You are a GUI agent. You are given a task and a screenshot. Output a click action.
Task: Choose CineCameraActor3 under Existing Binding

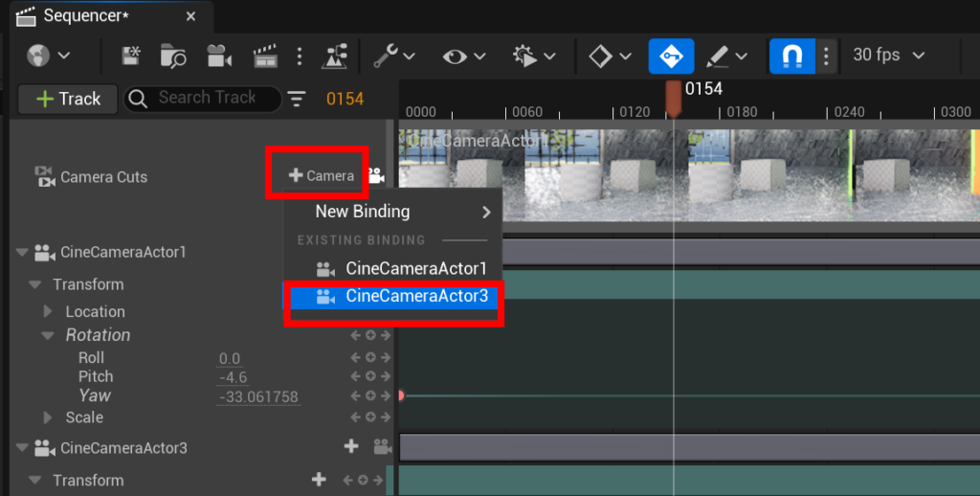pos(393,296)
